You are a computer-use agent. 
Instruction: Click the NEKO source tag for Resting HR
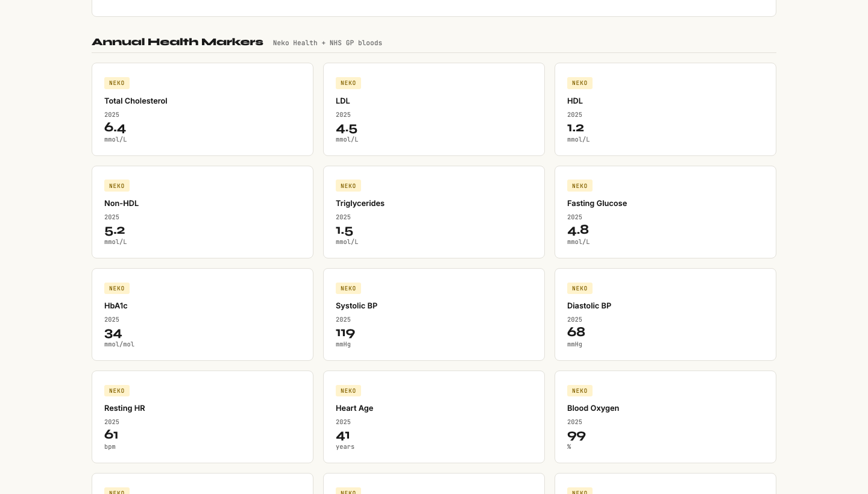point(117,390)
